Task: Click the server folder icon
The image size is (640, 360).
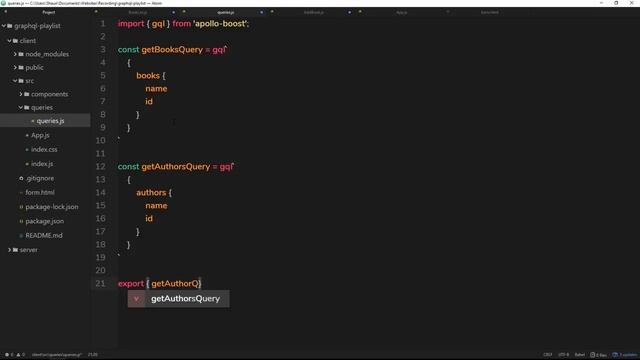Action: (x=16, y=250)
